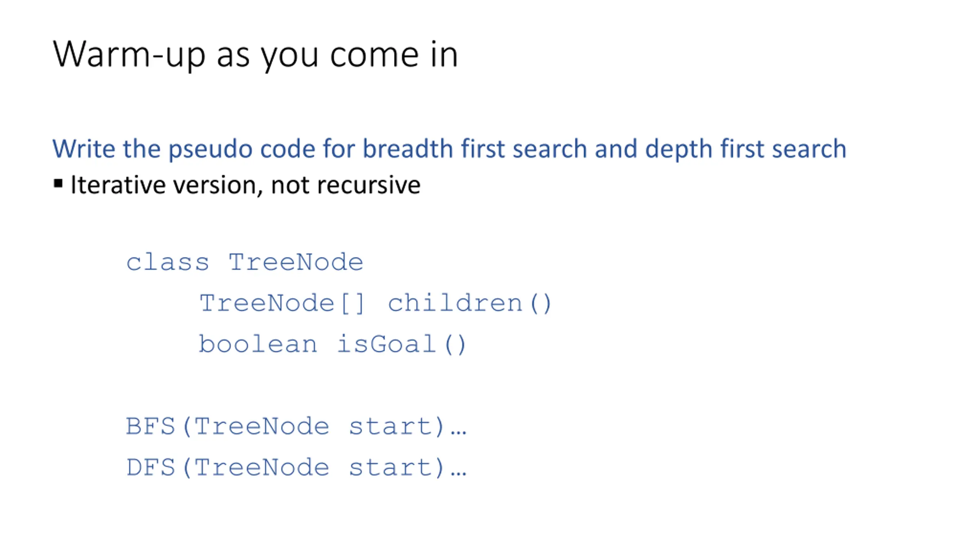Click the 'BFS(TreeNode start)…' line
980x551 pixels.
pyautogui.click(x=296, y=427)
